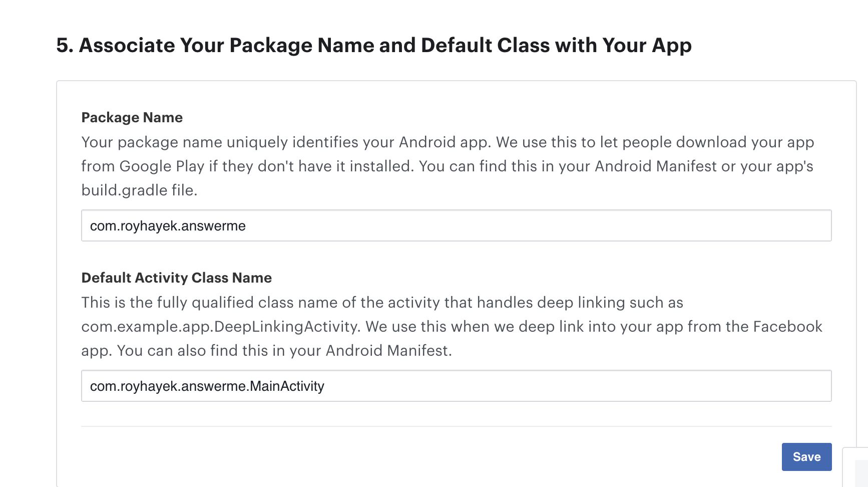Click the MainActivity text in class field

(287, 386)
